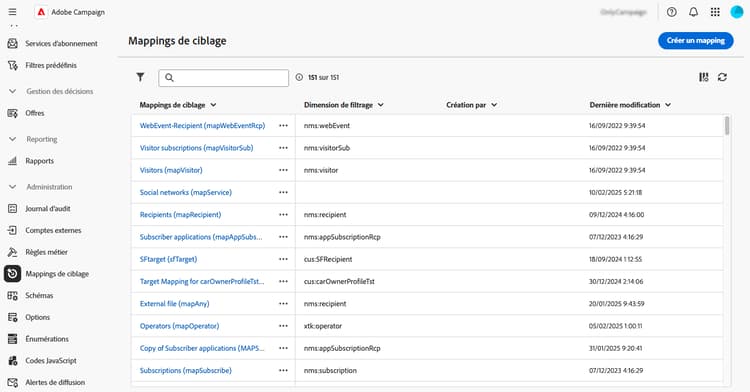Click the Codes JavaScript icon

pyautogui.click(x=12, y=361)
